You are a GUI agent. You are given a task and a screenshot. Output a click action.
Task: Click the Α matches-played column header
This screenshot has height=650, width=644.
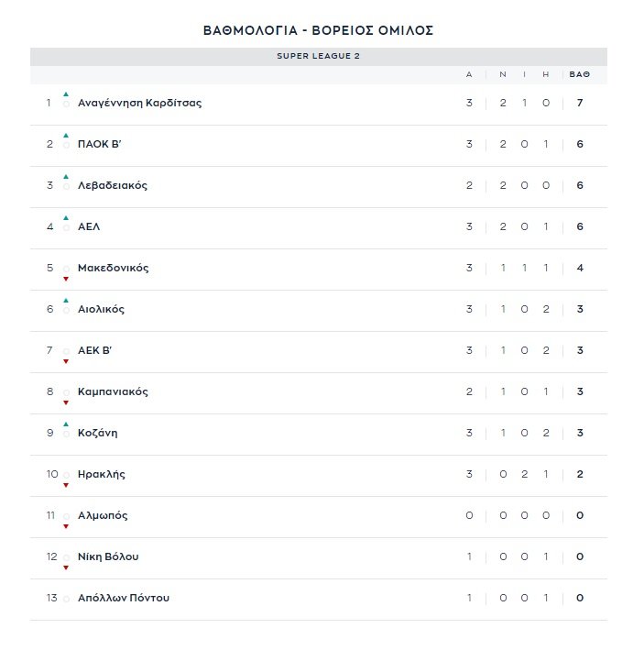[x=469, y=75]
